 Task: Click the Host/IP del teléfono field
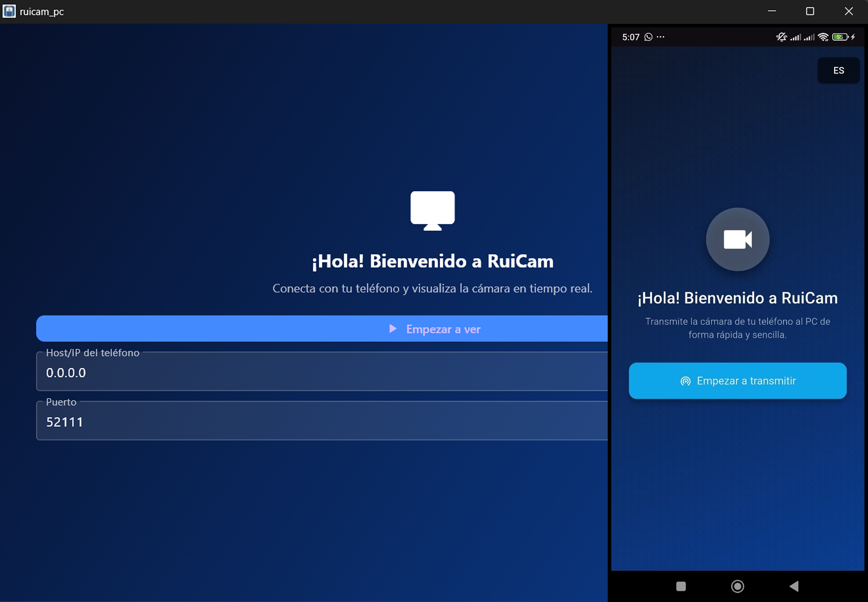(322, 371)
